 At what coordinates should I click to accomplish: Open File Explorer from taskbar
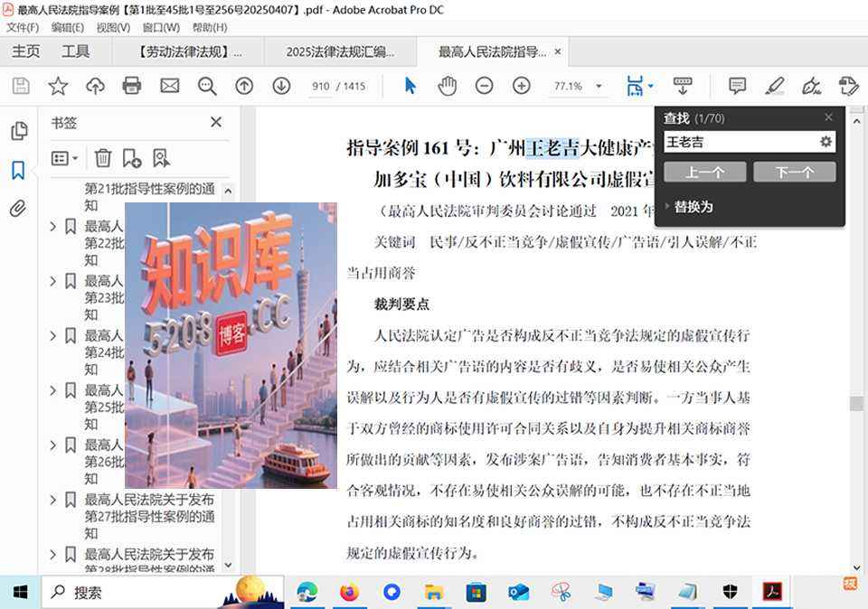coord(434,593)
